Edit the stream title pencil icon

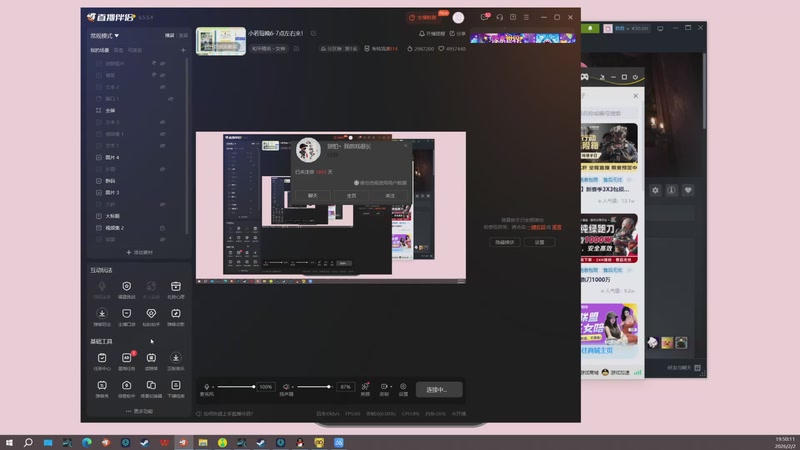(313, 33)
